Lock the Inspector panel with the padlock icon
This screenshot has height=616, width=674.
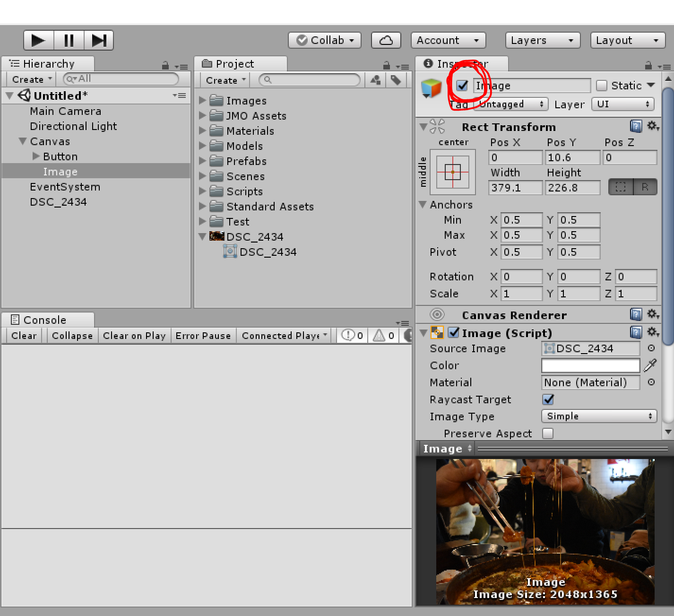[648, 66]
